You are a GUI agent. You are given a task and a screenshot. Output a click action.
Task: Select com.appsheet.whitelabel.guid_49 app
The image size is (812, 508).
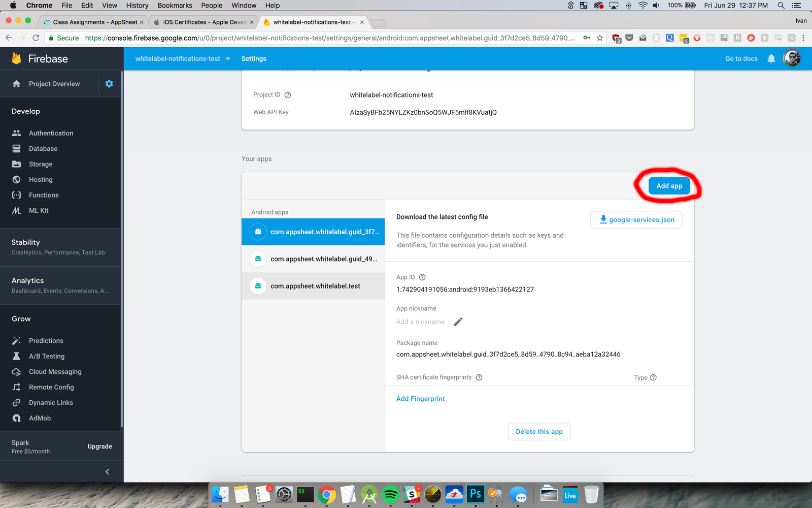tap(313, 259)
